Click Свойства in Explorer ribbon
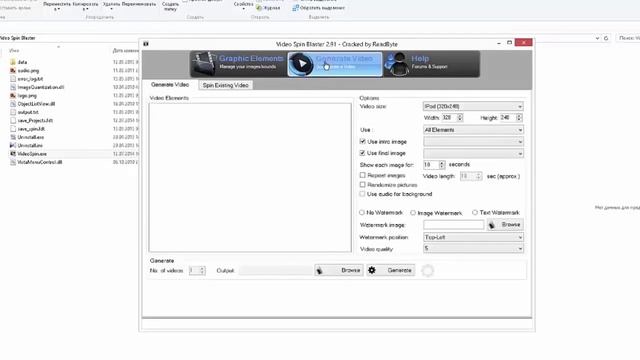Screen dimensions: 640x360 click(x=243, y=5)
